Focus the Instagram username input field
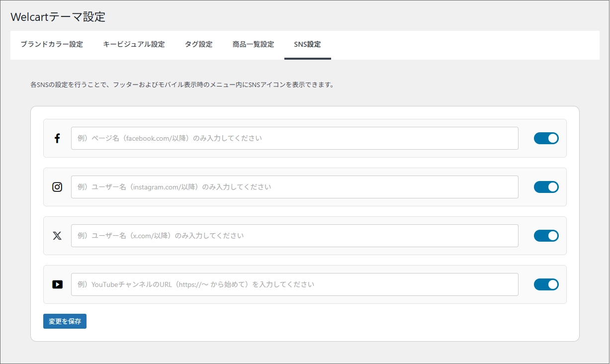Viewport: 610px width, 364px height. click(x=294, y=187)
